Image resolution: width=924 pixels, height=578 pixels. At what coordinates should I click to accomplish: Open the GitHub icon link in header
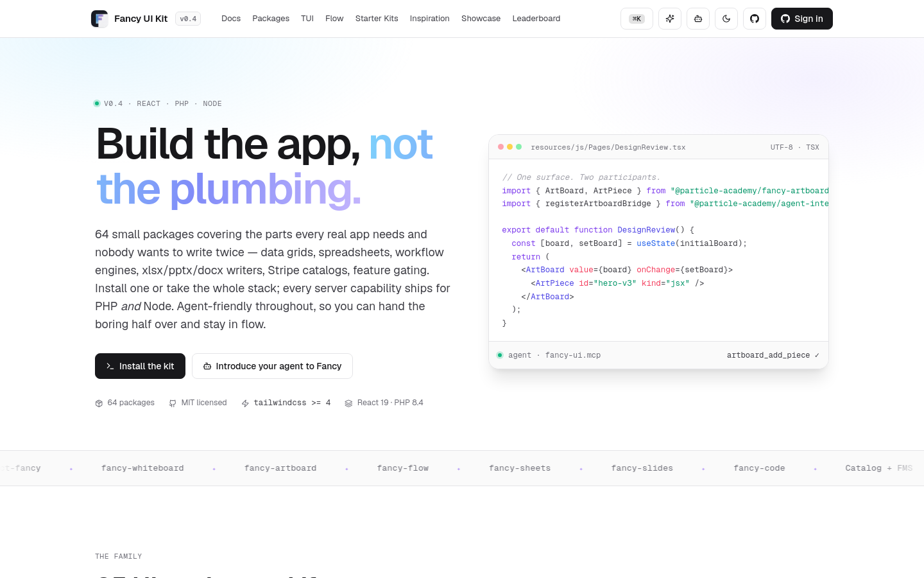click(755, 19)
